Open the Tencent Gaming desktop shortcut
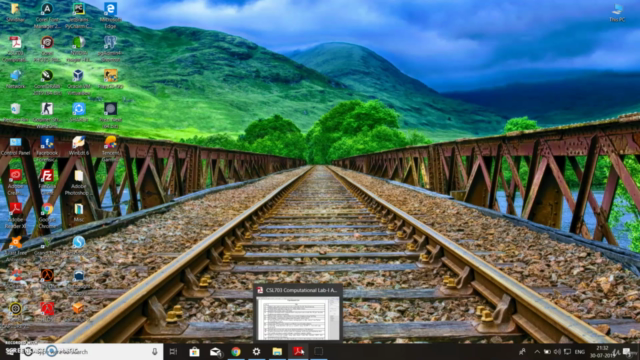640x360 pixels. (x=110, y=148)
